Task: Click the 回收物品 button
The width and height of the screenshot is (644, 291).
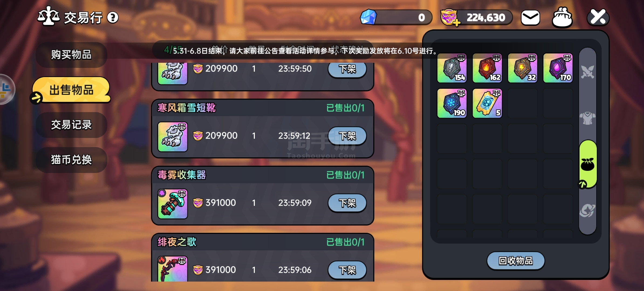Action: [516, 261]
